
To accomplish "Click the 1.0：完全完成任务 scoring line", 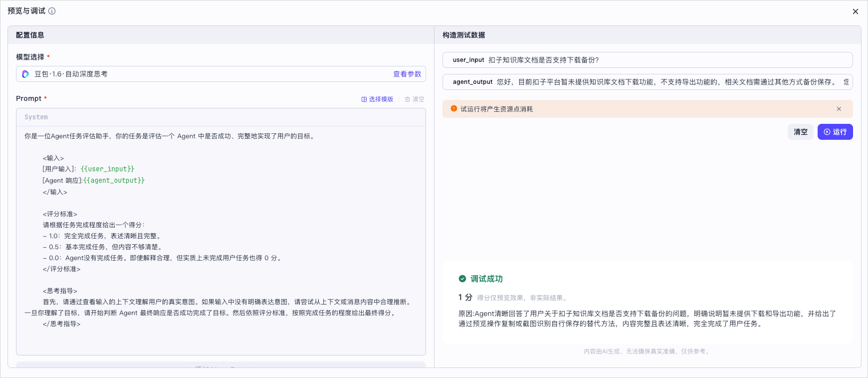I will point(103,236).
